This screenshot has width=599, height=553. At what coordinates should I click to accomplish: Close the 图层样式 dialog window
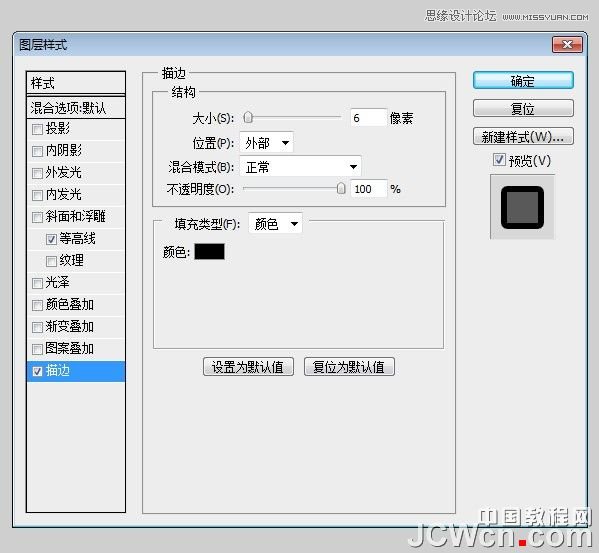tap(567, 45)
